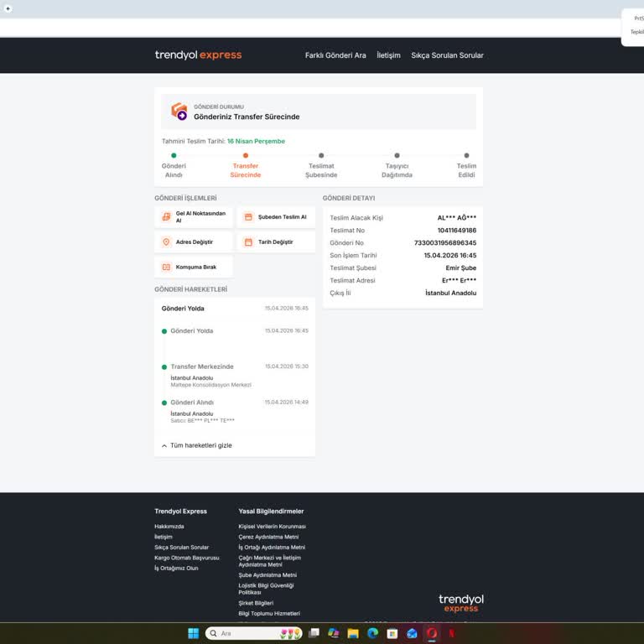Click the Gönderi No value 7330031956896345
The width and height of the screenshot is (644, 644).
[445, 242]
